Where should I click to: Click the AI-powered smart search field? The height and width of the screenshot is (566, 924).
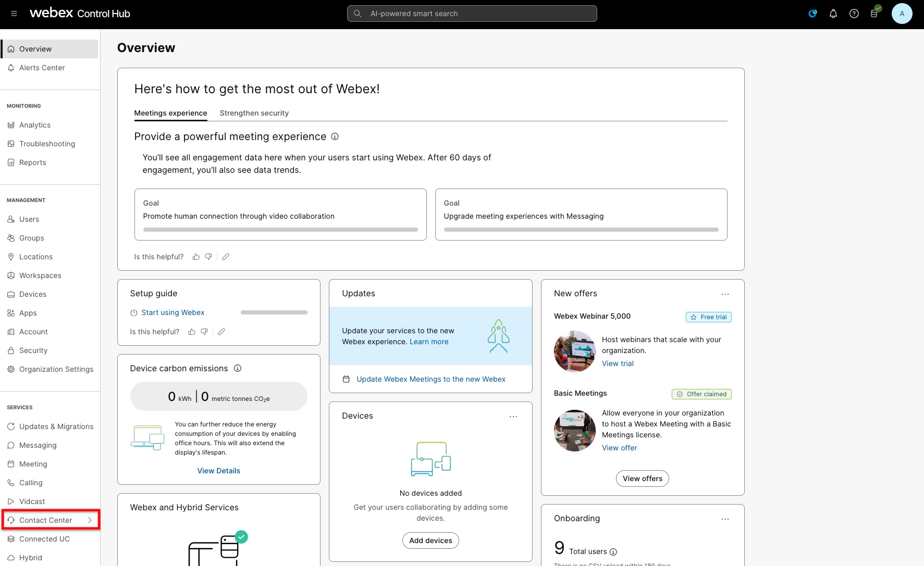tap(472, 14)
